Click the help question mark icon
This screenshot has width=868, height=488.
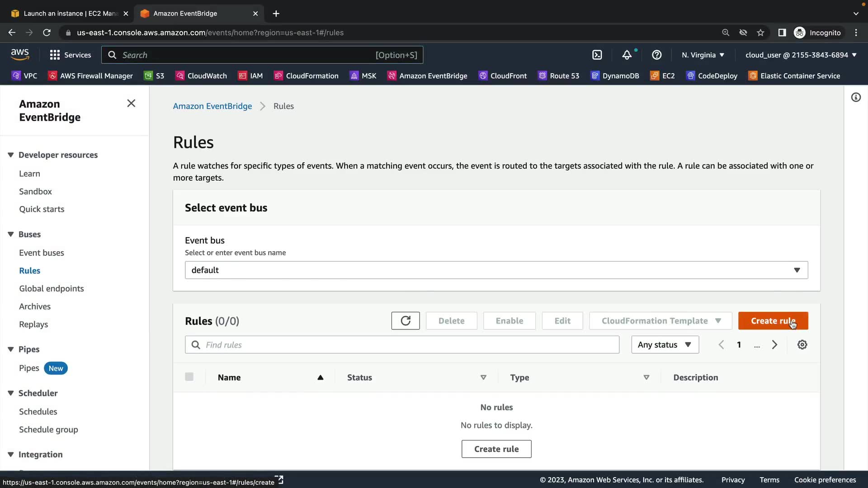coord(656,55)
